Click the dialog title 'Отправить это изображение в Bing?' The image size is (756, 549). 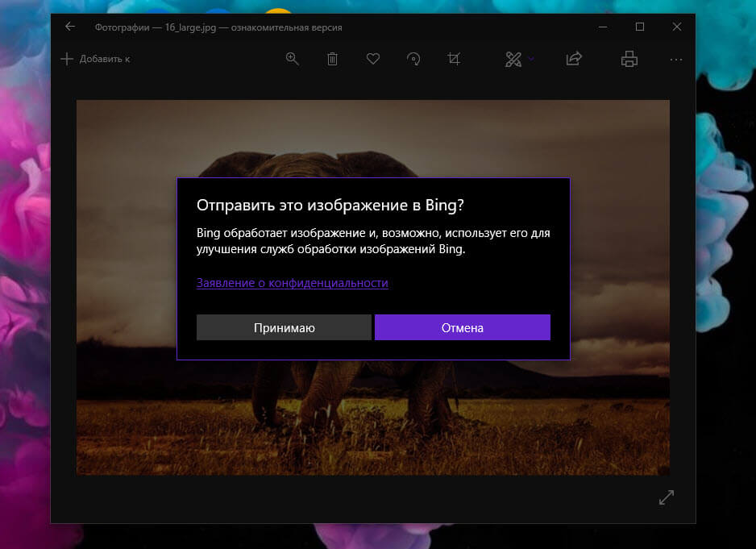tap(330, 205)
